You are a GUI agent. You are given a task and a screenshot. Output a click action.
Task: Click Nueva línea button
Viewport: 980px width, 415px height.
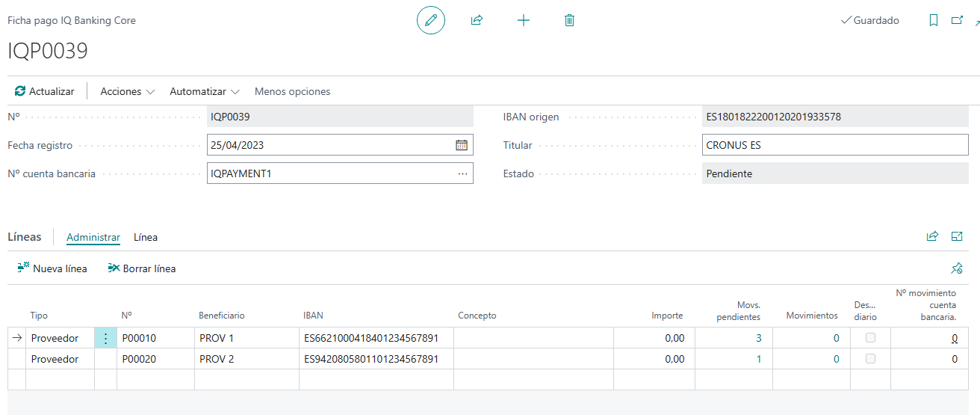pos(52,268)
